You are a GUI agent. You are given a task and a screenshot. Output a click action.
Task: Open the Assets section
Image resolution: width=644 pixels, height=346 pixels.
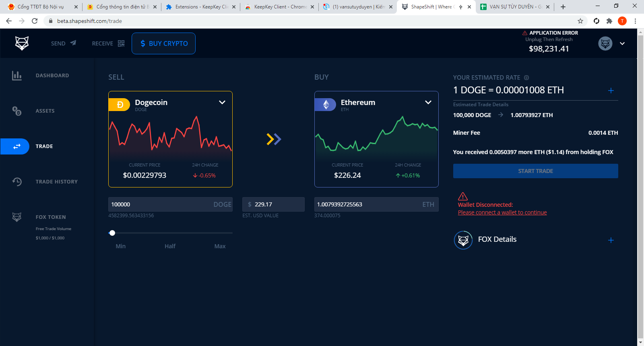[x=45, y=111]
